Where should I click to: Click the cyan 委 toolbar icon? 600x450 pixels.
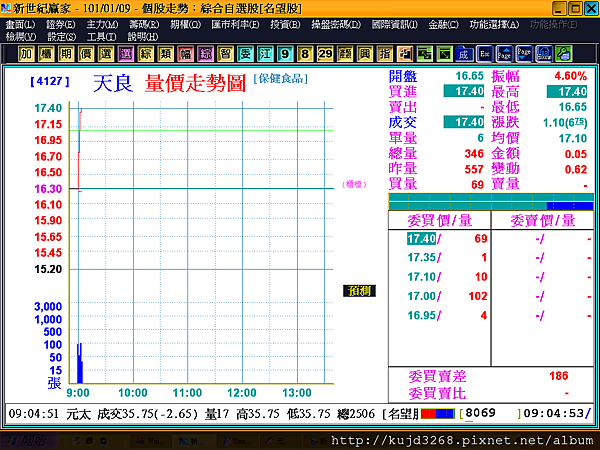(x=245, y=54)
